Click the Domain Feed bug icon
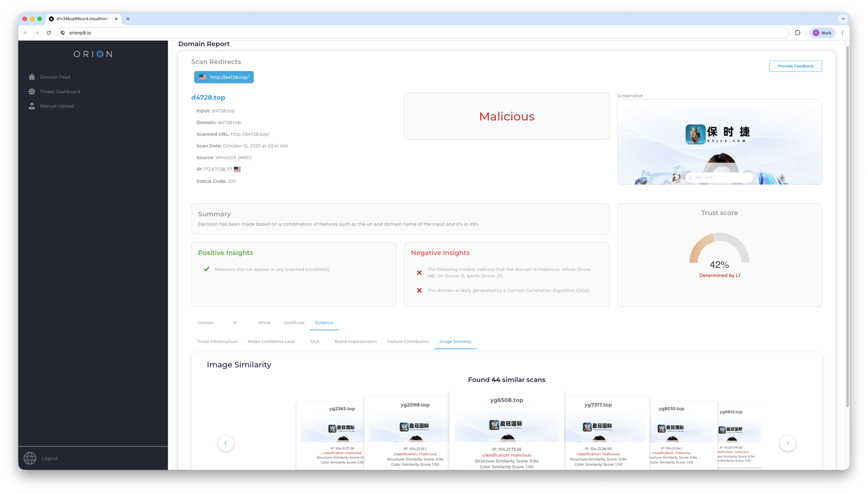868x494 pixels. [32, 77]
